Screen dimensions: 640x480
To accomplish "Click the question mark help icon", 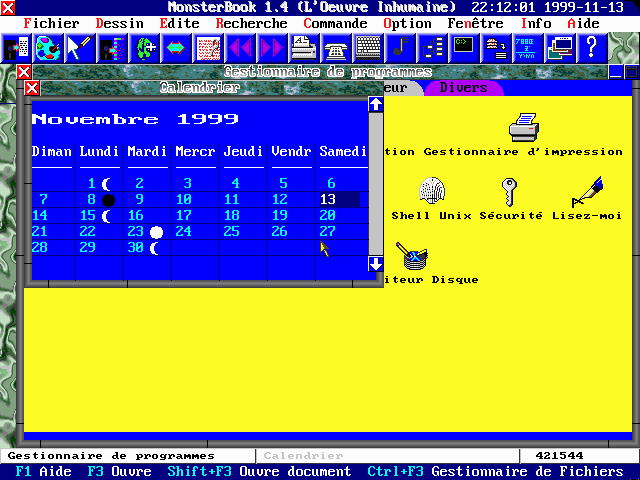I will click(x=591, y=48).
